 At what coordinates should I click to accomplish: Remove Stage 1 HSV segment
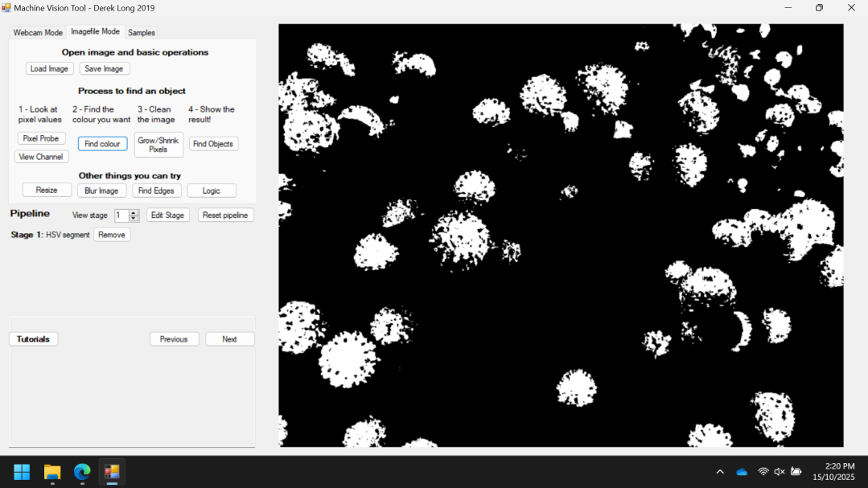click(x=112, y=235)
